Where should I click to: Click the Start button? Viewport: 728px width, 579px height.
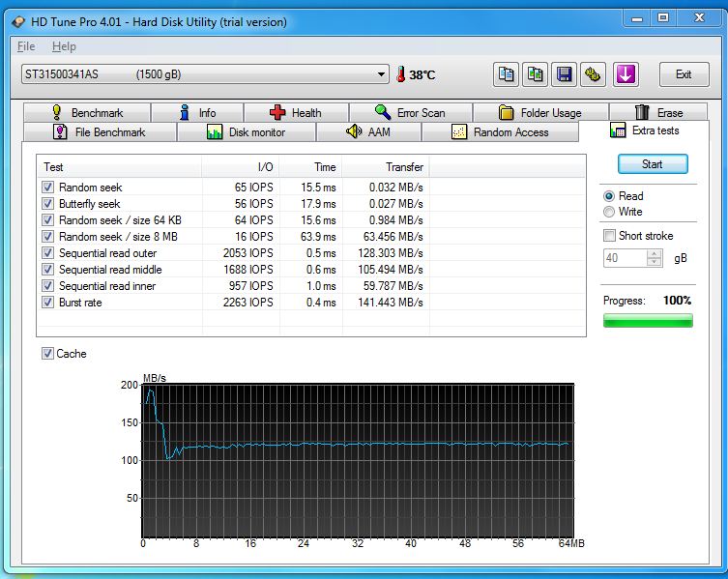[653, 164]
